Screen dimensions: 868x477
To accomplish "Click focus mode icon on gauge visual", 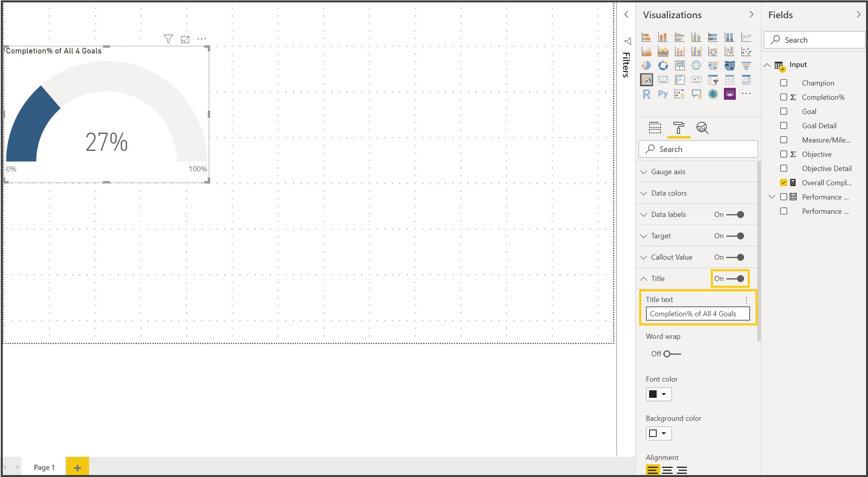I will click(185, 39).
